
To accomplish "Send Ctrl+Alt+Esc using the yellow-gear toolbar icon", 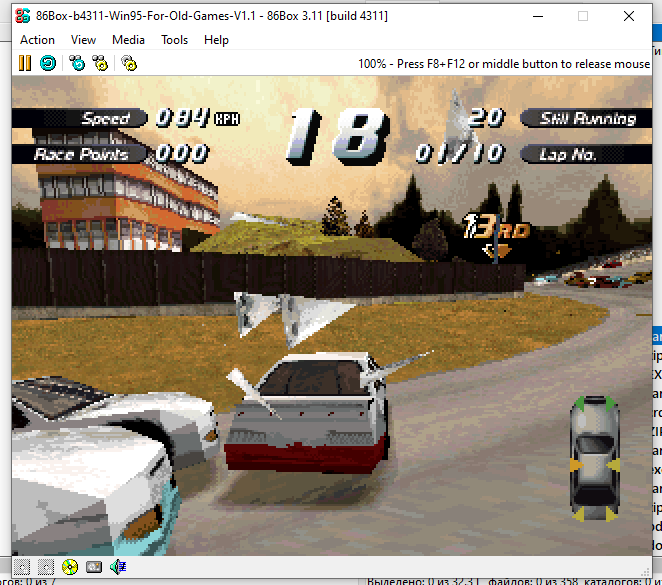I will coord(100,63).
